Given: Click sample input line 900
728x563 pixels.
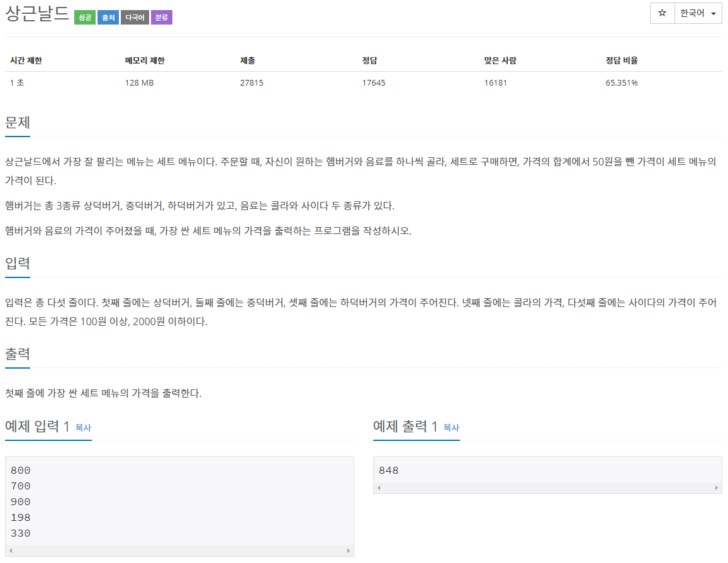Looking at the screenshot, I should (20, 502).
